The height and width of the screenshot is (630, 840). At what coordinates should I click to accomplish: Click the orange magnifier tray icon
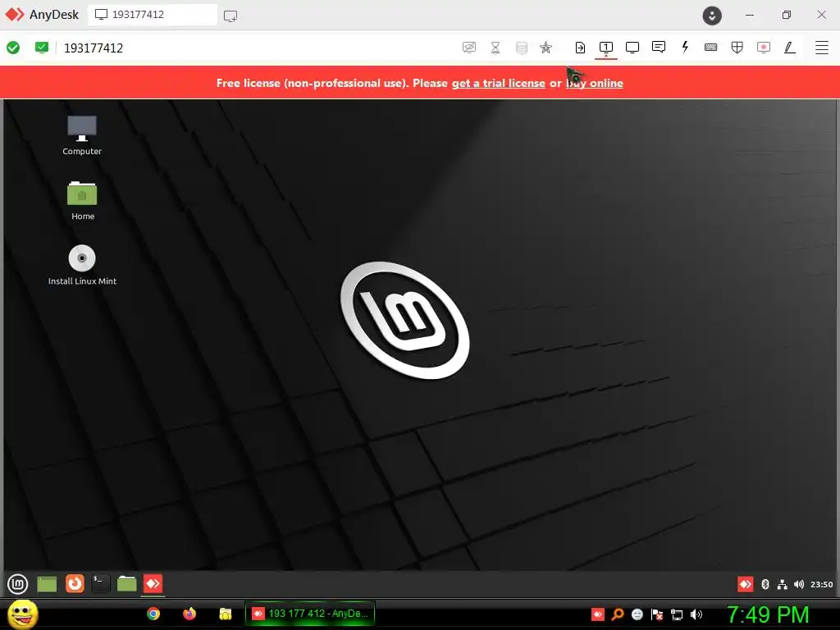pyautogui.click(x=618, y=614)
